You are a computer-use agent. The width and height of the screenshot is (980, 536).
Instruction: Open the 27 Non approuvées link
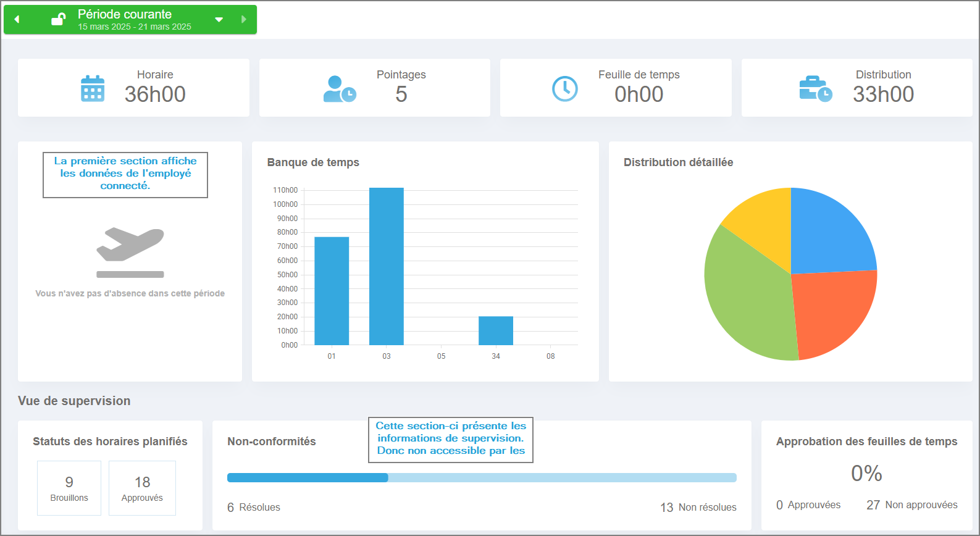(912, 505)
